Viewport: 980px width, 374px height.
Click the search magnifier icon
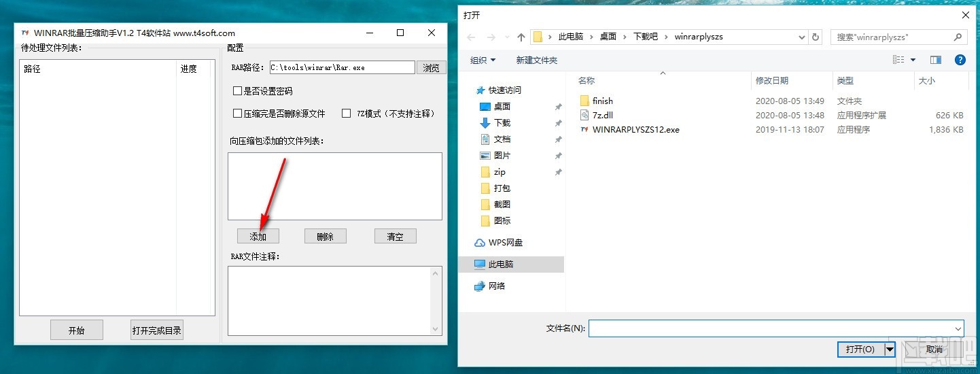pos(958,37)
